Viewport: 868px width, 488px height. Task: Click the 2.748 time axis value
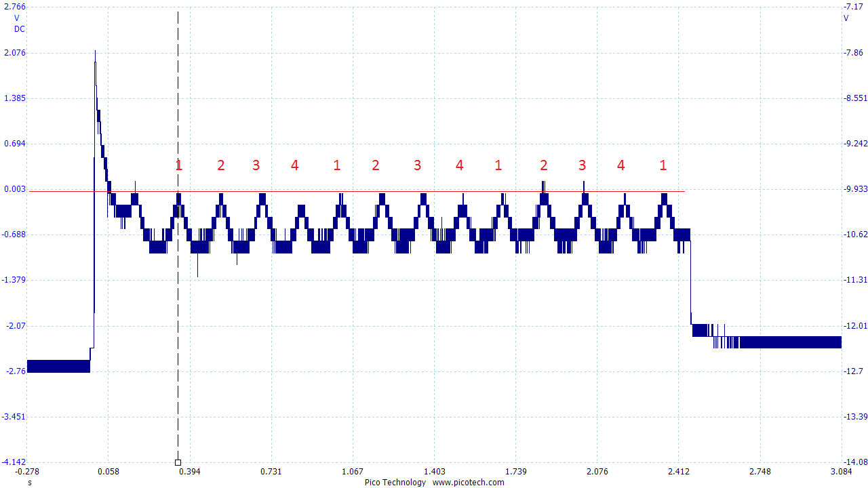click(x=760, y=472)
